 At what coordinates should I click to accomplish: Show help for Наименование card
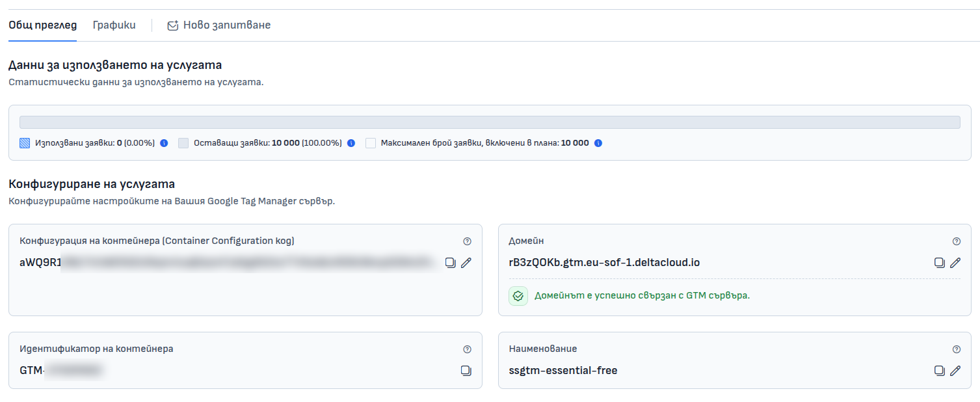pyautogui.click(x=956, y=349)
